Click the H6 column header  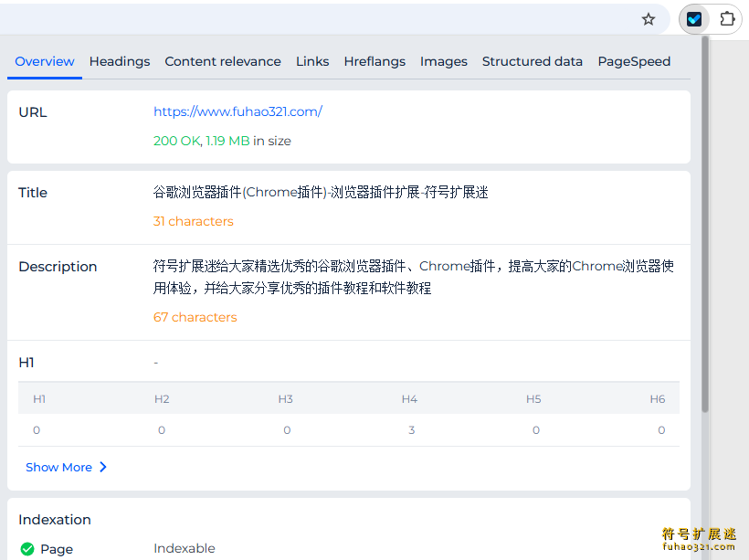[658, 399]
